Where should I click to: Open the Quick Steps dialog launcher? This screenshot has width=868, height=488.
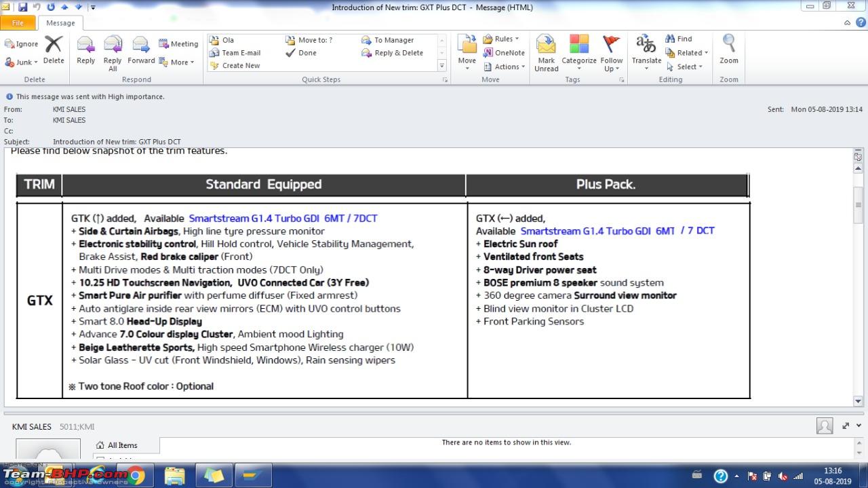(445, 80)
